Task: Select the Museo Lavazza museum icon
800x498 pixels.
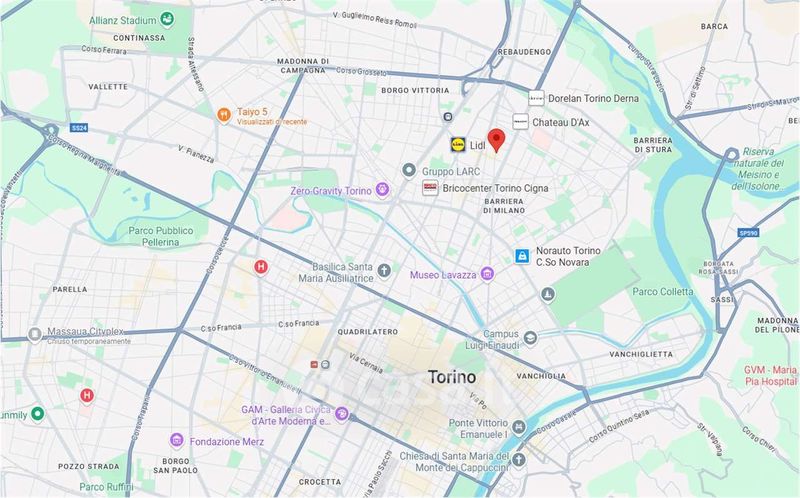Action: (487, 274)
